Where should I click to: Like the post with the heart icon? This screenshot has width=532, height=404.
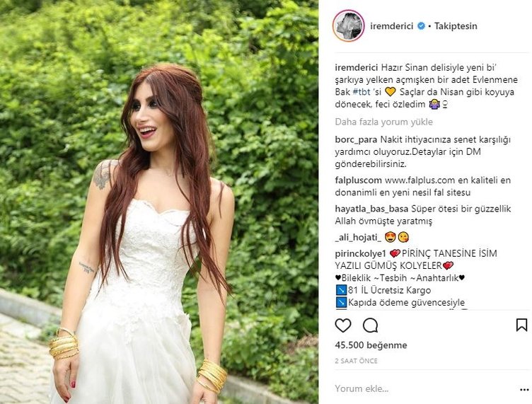(x=343, y=325)
